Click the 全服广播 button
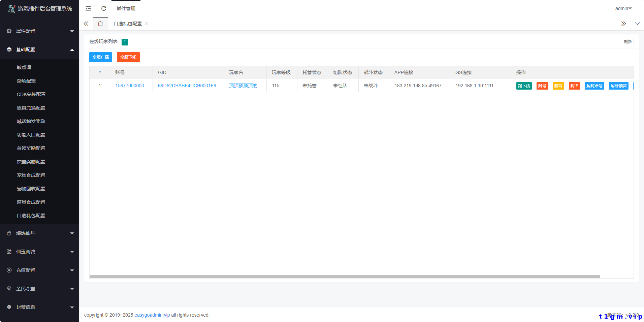Screen dimensions: 644x322 pyautogui.click(x=101, y=57)
